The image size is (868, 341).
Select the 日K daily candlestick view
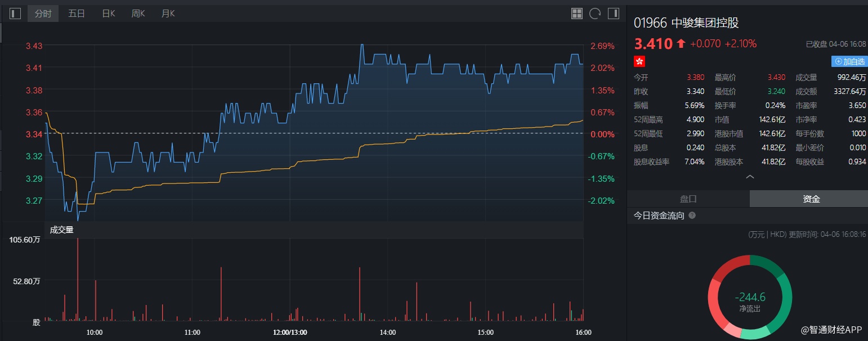[x=109, y=14]
